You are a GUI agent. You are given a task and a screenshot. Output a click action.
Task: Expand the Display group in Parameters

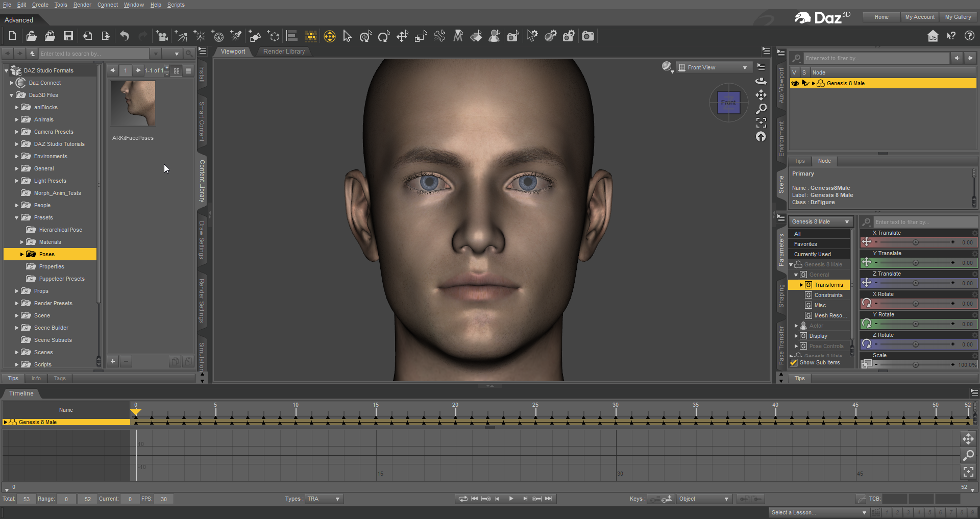point(796,336)
